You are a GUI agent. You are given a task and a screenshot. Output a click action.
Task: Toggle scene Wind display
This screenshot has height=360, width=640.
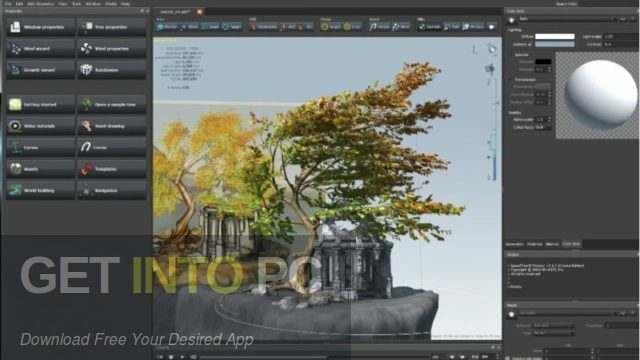[401, 27]
